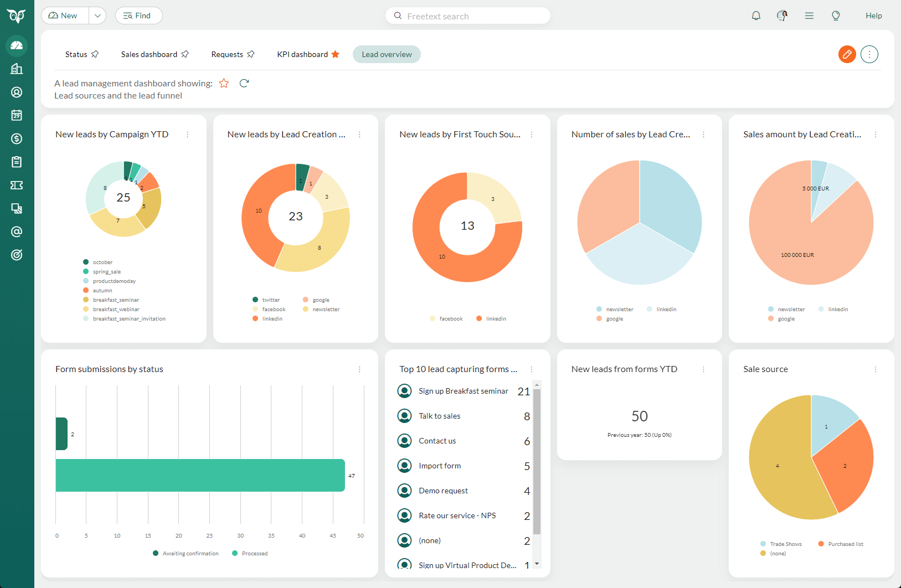The width and height of the screenshot is (901, 588).
Task: Switch to the KPI dashboard tab
Action: (302, 54)
